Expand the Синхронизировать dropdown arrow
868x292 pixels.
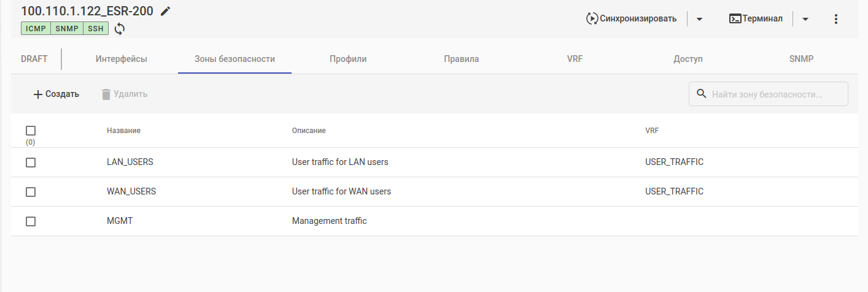[699, 19]
